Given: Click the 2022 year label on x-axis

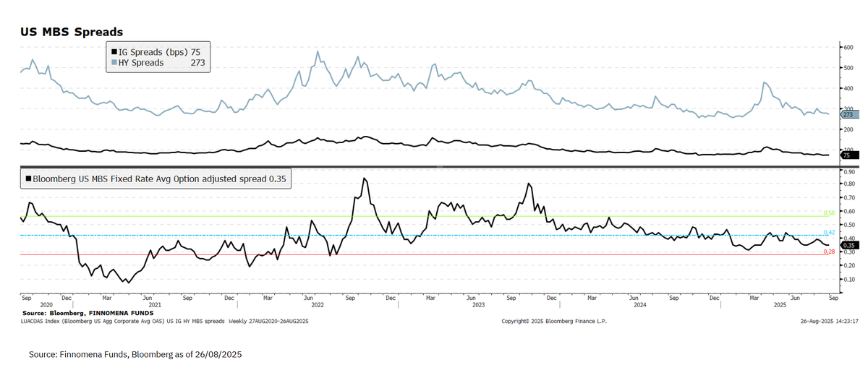Looking at the screenshot, I should (x=316, y=305).
